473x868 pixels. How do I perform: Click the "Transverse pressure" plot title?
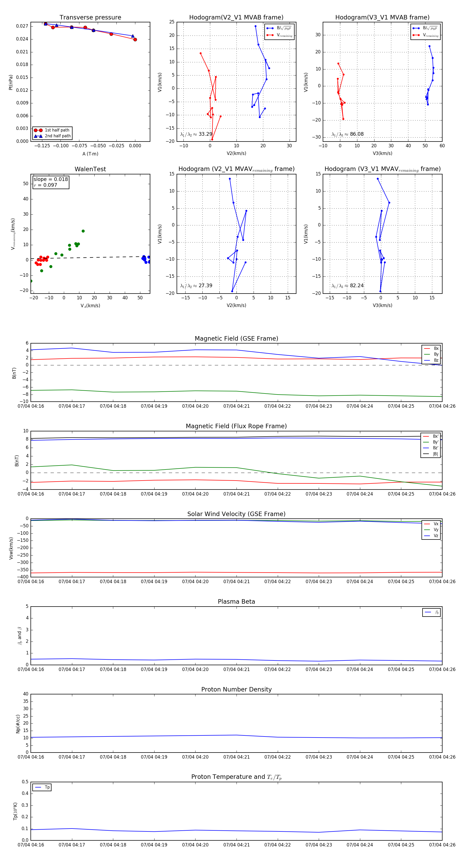coord(90,18)
